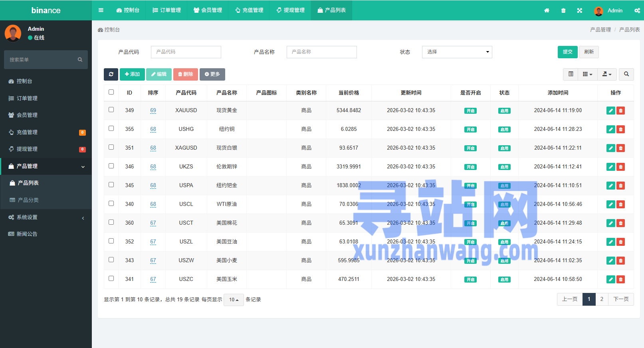Click the hamburger sidebar toggle icon

tap(101, 10)
